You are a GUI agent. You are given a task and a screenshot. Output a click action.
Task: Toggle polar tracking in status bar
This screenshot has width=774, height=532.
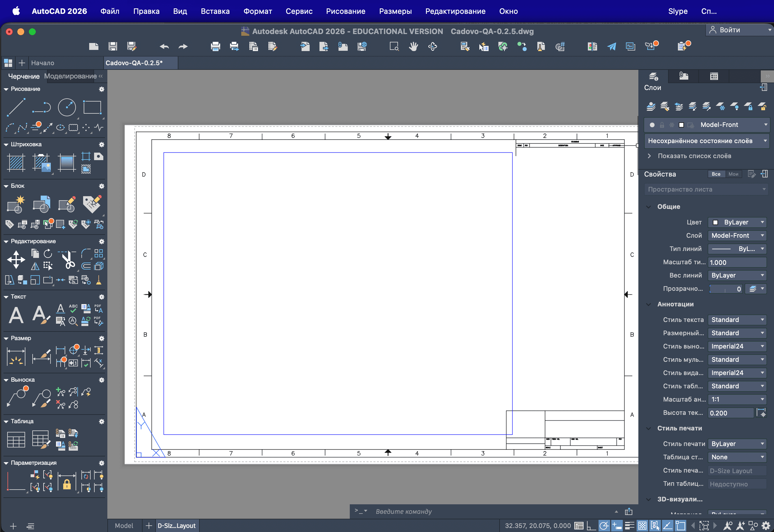pyautogui.click(x=604, y=526)
